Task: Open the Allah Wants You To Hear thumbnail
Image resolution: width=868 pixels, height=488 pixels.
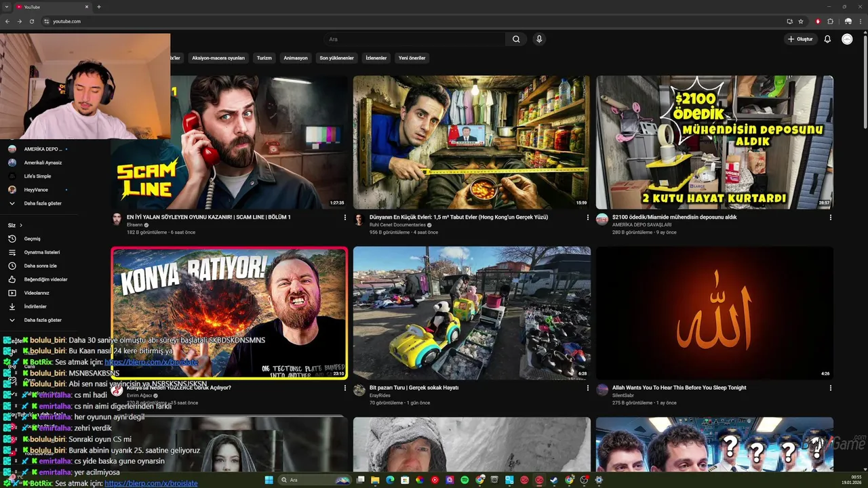Action: pos(715,313)
